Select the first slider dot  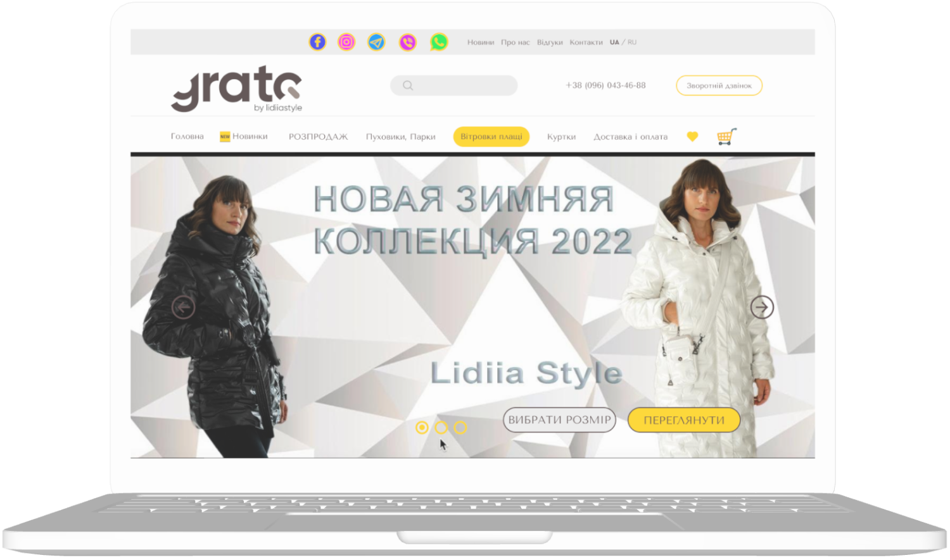422,428
